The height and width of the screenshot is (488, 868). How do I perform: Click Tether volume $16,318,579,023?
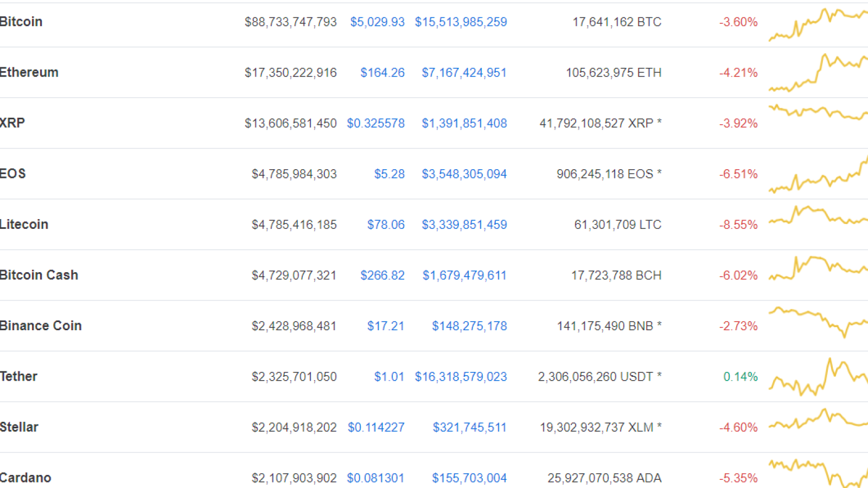(x=461, y=377)
